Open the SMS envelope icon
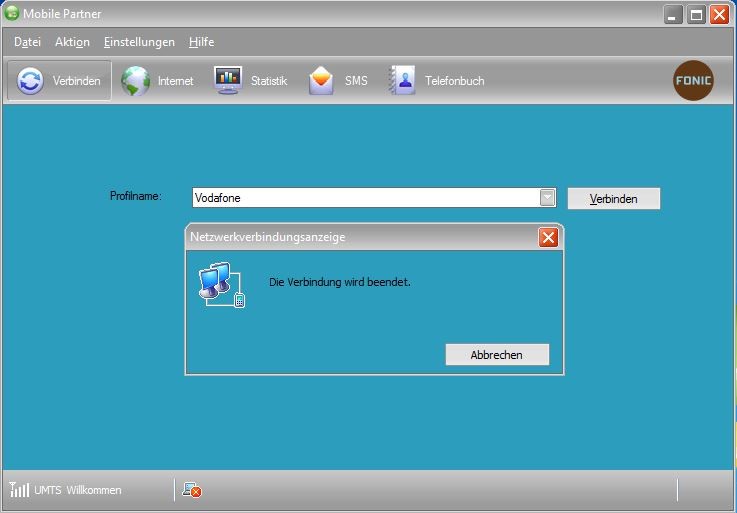The image size is (737, 513). click(x=321, y=80)
